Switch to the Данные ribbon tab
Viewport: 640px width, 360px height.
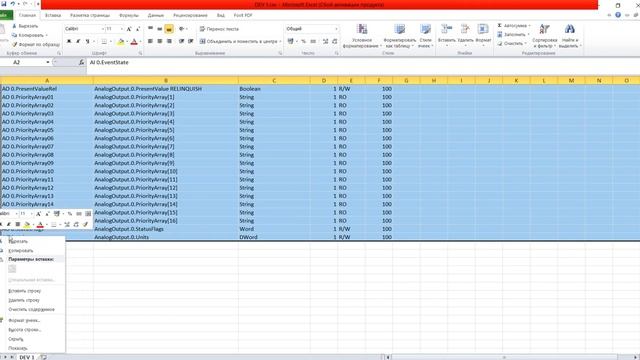click(156, 15)
